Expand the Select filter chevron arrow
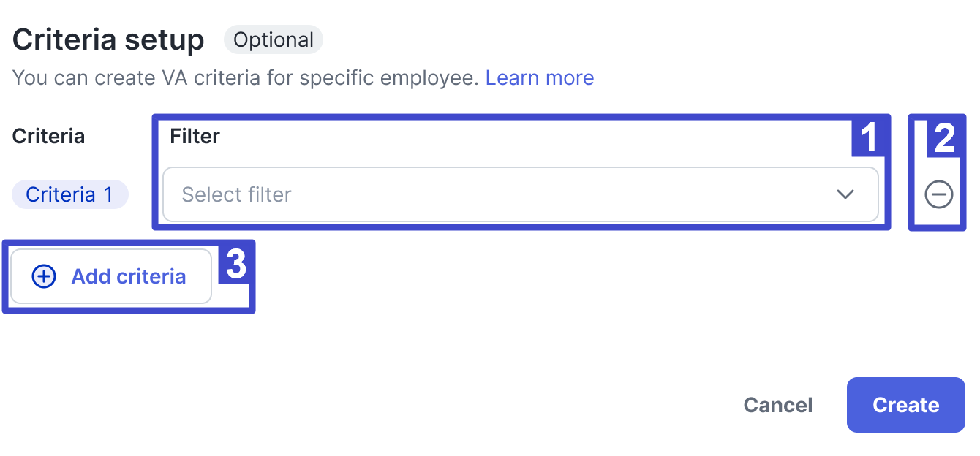 point(845,194)
